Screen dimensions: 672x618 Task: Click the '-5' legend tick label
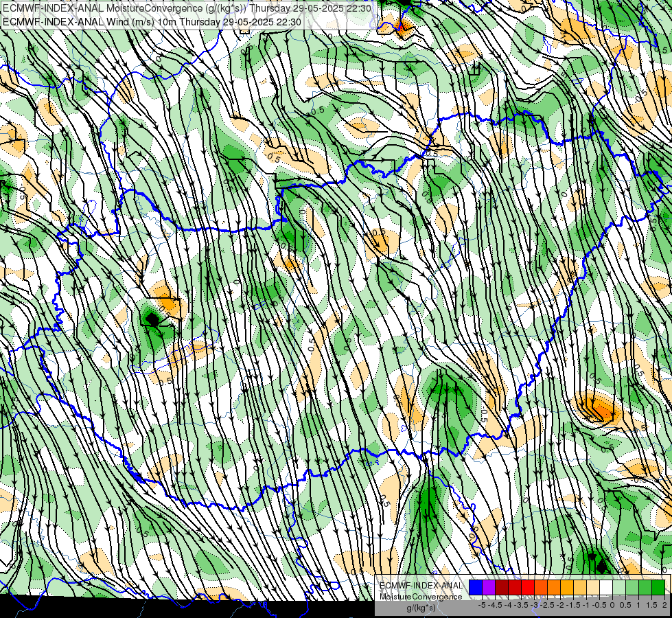482,605
